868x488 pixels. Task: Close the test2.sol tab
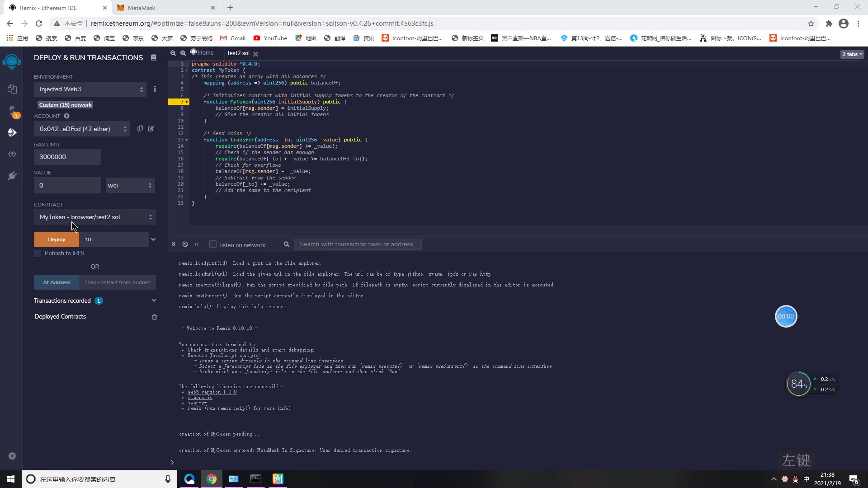click(255, 53)
